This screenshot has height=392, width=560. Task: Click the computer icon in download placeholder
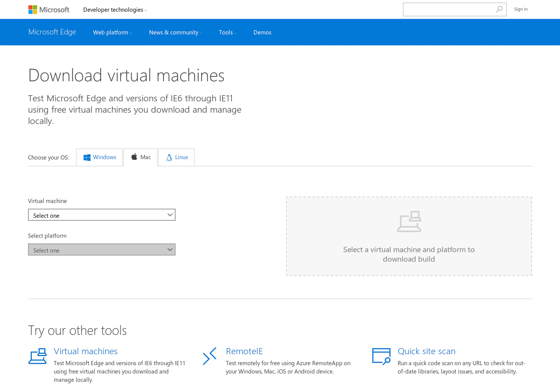coord(409,222)
